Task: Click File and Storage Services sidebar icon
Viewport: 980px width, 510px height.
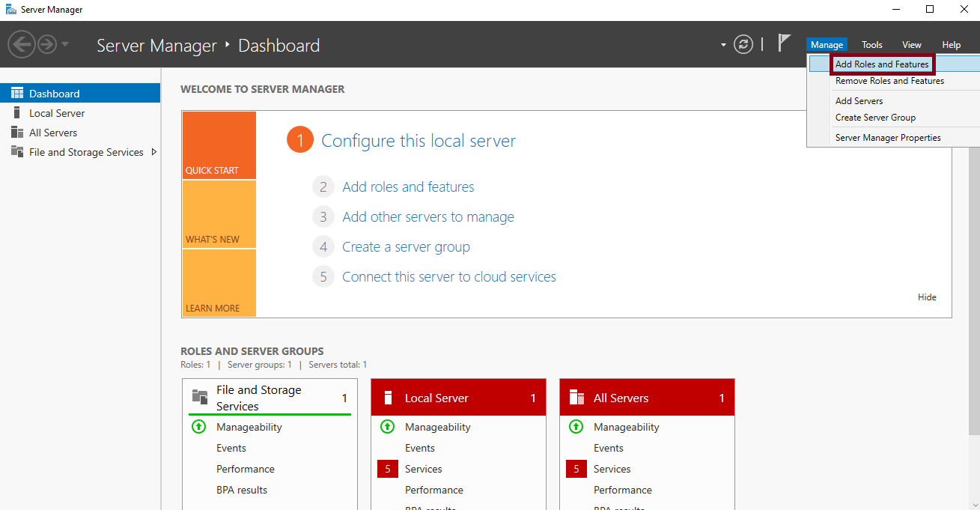Action: (x=16, y=151)
